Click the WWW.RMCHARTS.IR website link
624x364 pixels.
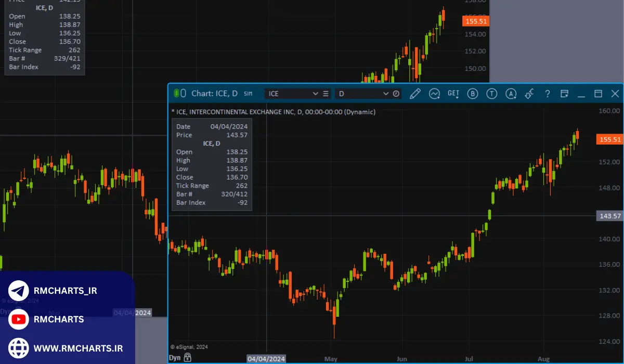[78, 348]
